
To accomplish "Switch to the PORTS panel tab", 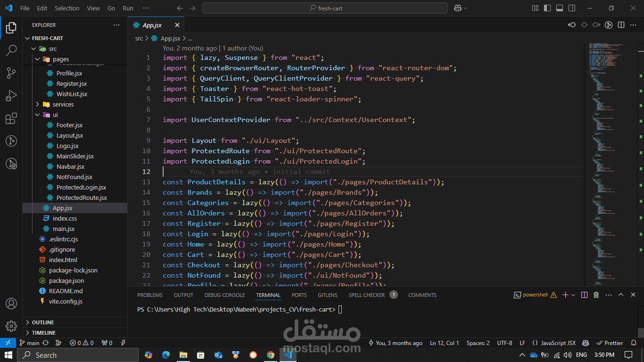I will [299, 295].
